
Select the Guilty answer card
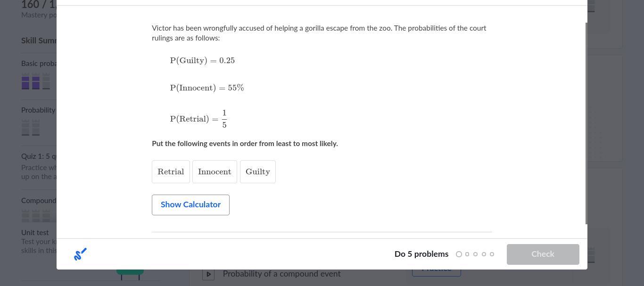point(257,172)
